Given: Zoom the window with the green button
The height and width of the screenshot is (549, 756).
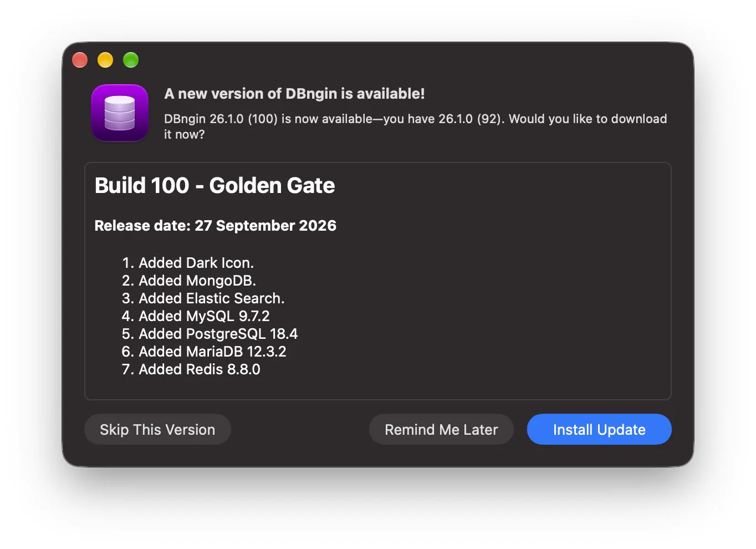Looking at the screenshot, I should pyautogui.click(x=131, y=60).
